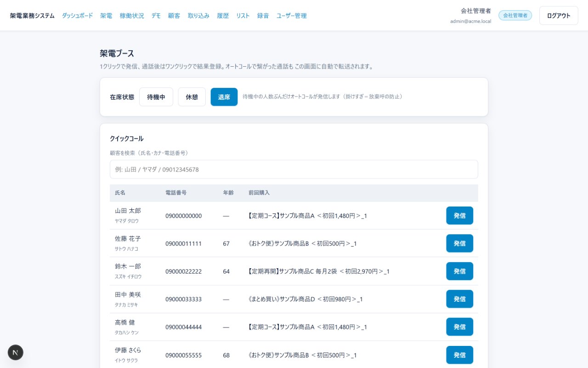Viewport: 588px width, 368px height.
Task: Open the 取り込み page
Action: pyautogui.click(x=198, y=16)
